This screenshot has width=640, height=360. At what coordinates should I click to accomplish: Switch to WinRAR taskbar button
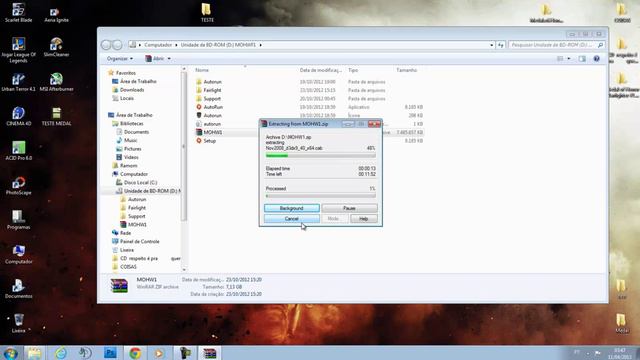tap(210, 353)
